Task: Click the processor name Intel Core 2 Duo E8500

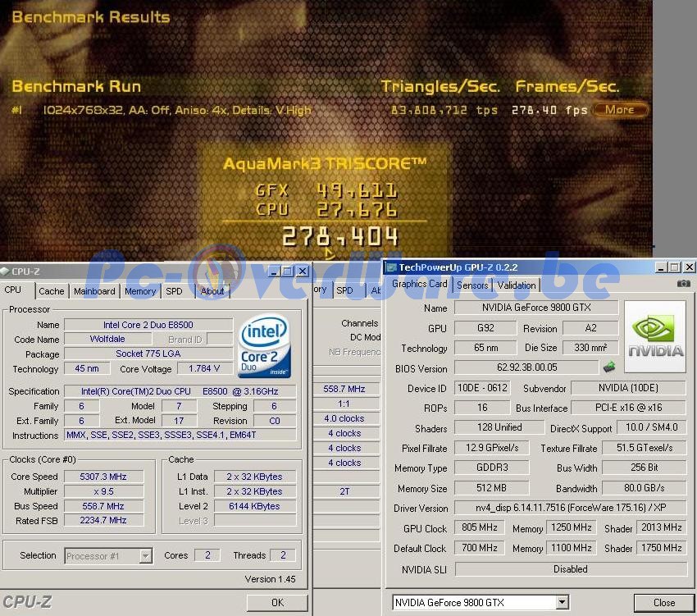Action: pos(148,325)
